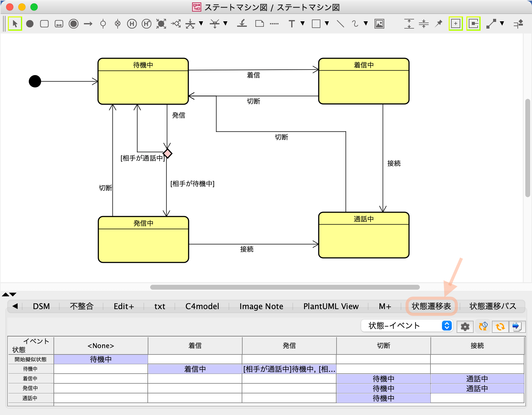Select the entry point tool

coord(103,23)
